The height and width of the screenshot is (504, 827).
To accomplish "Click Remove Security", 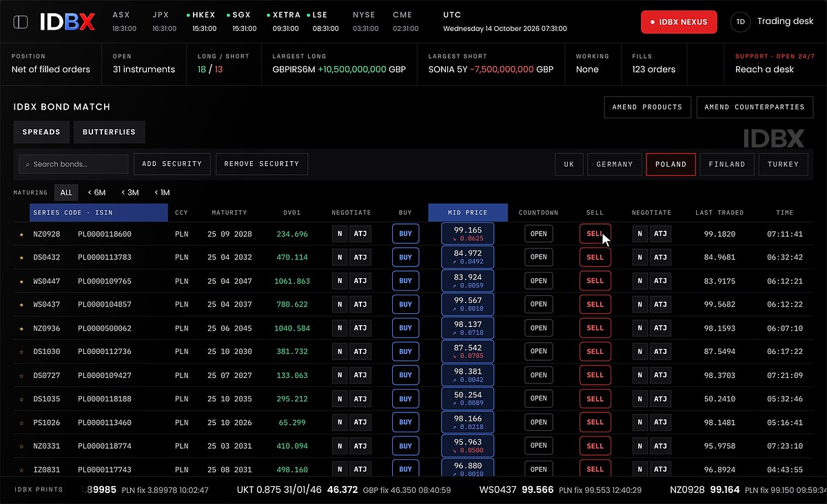I will 261,164.
